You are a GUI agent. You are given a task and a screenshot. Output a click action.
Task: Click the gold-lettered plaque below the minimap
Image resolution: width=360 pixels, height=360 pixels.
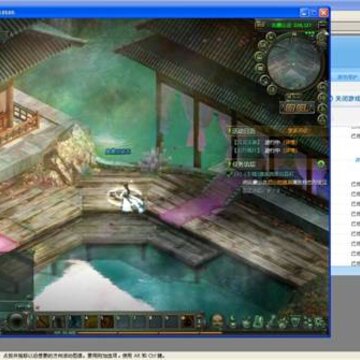click(x=297, y=107)
